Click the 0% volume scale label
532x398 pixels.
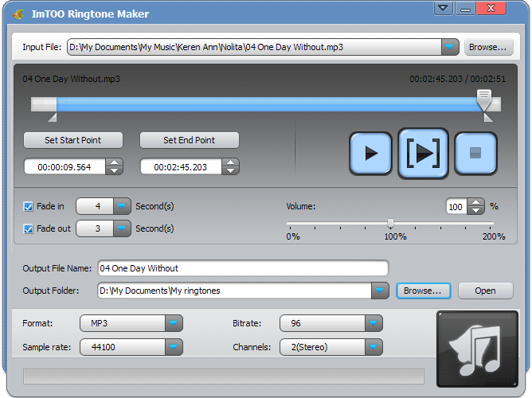click(x=293, y=236)
